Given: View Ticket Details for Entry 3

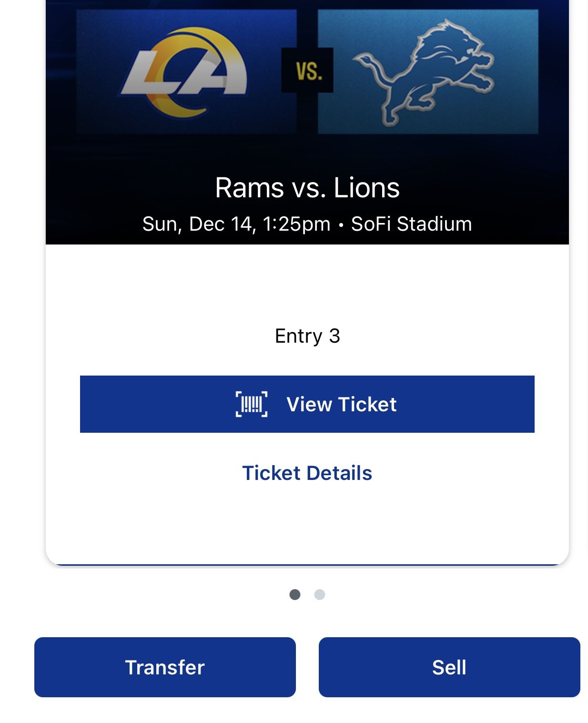Looking at the screenshot, I should pyautogui.click(x=308, y=472).
